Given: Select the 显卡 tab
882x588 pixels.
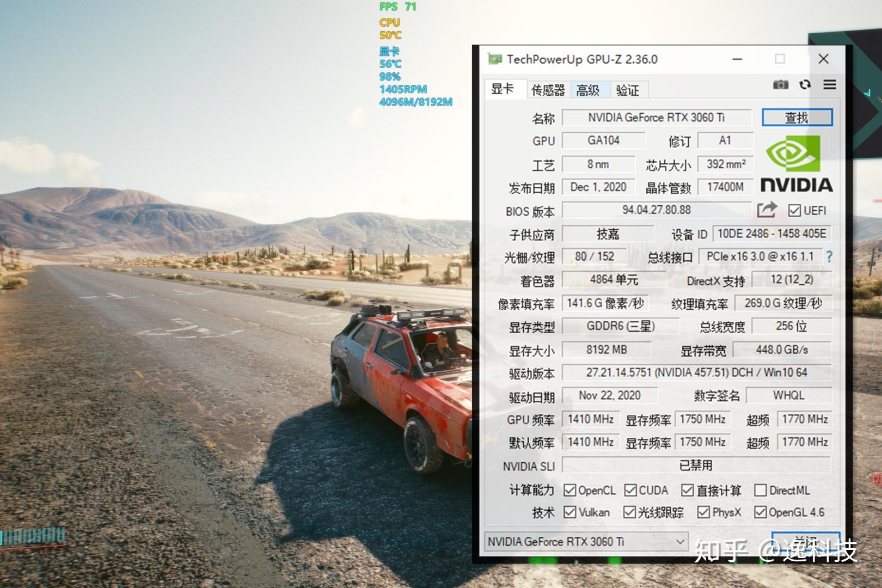Looking at the screenshot, I should point(505,89).
